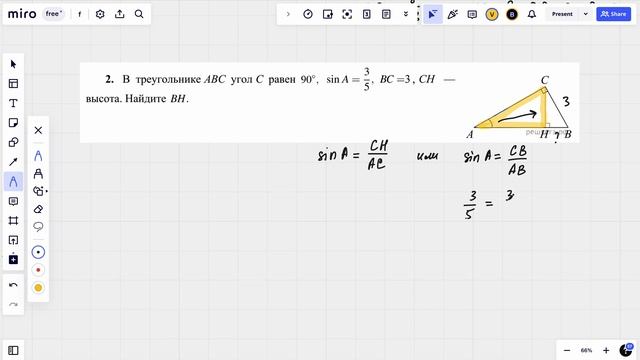Select the connection line arrow tool
This screenshot has width=640, height=360.
[13, 162]
